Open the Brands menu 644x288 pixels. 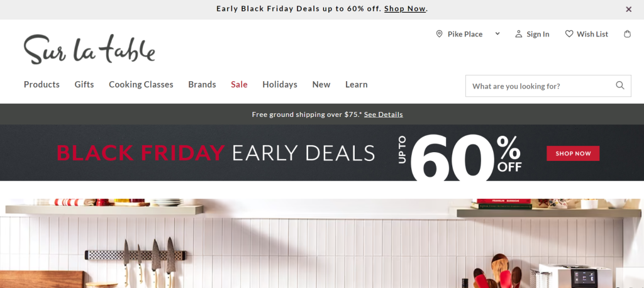click(x=202, y=84)
